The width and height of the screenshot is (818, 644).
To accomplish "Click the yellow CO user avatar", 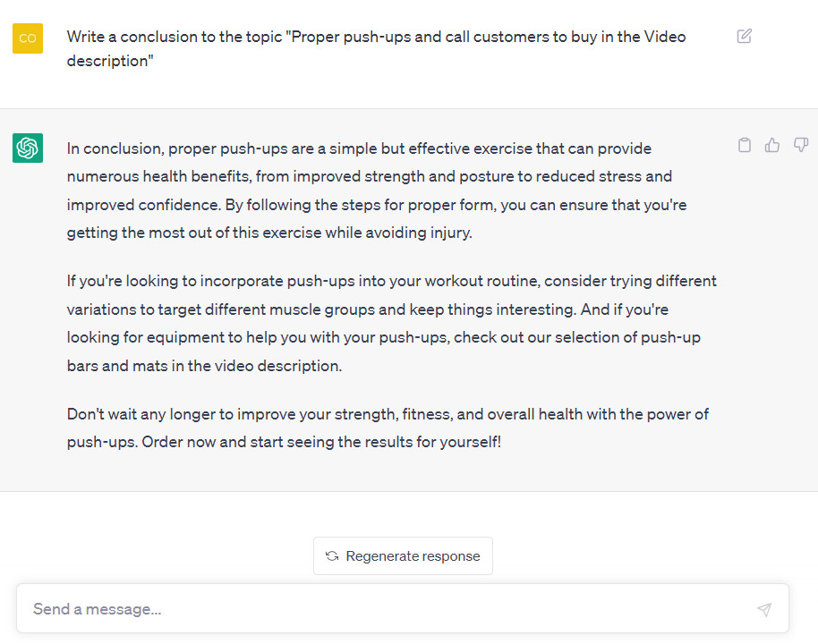I will pos(28,38).
